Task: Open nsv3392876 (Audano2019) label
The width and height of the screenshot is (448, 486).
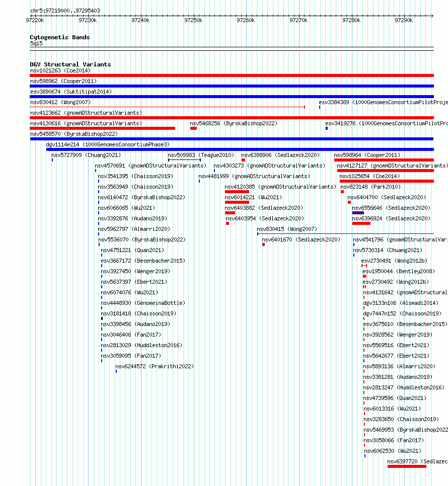Action: click(132, 218)
